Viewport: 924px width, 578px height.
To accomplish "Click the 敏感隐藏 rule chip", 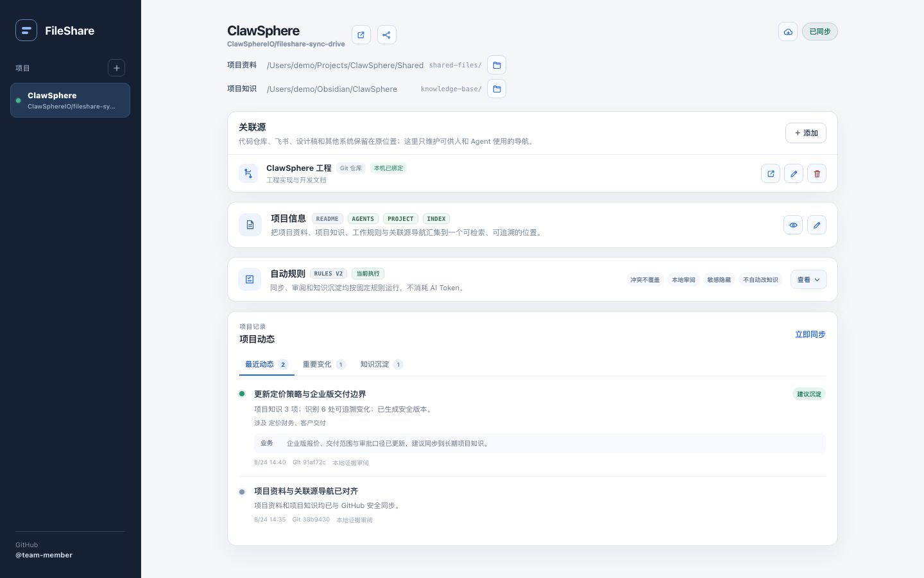I will point(719,280).
